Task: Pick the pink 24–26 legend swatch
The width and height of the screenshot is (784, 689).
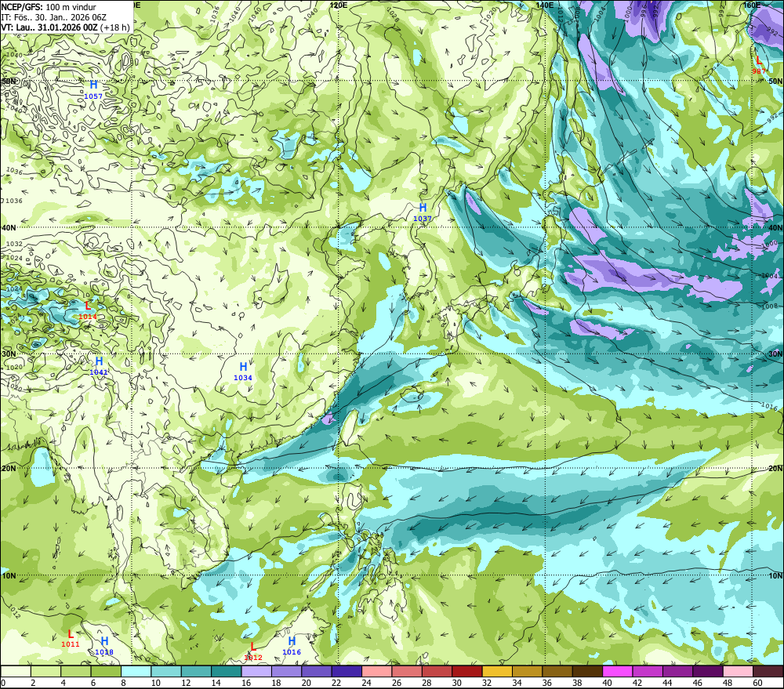Action: pos(376,671)
